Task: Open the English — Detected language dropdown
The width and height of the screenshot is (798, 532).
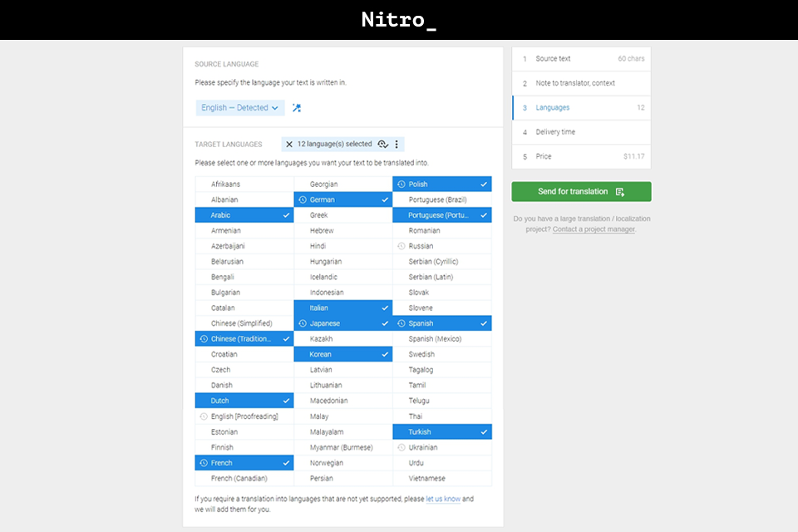Action: (239, 108)
